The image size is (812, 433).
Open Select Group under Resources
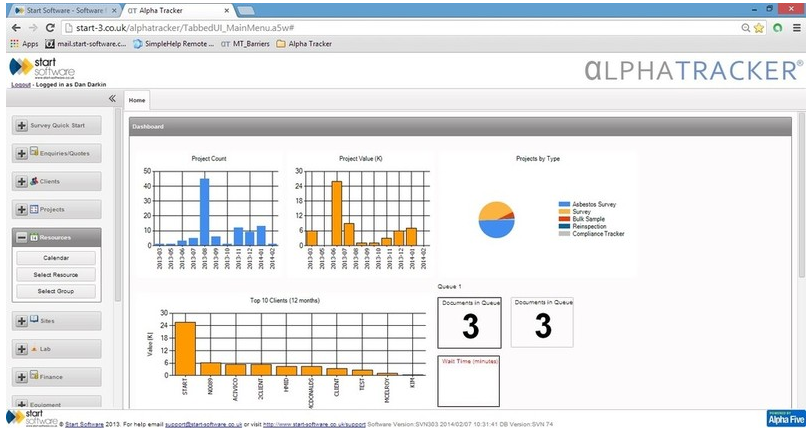(56, 291)
